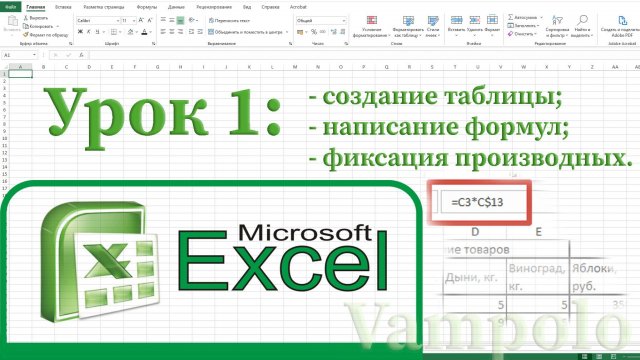Apply cell borders with the borders icon

(114, 32)
